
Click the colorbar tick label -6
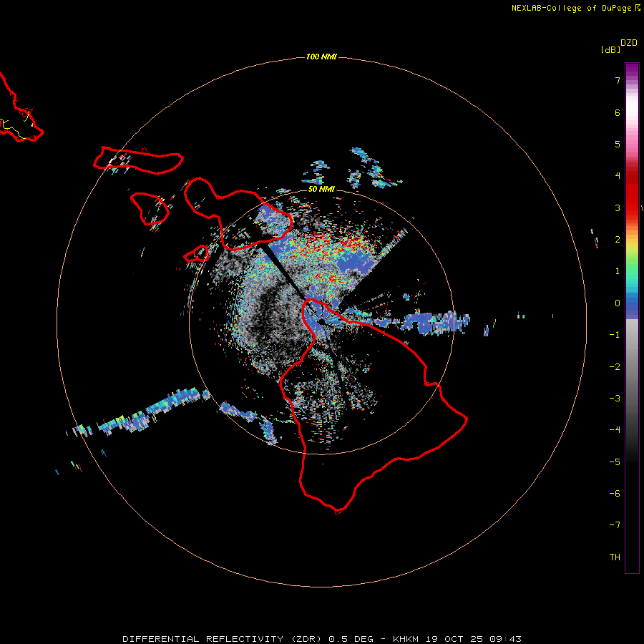615,494
